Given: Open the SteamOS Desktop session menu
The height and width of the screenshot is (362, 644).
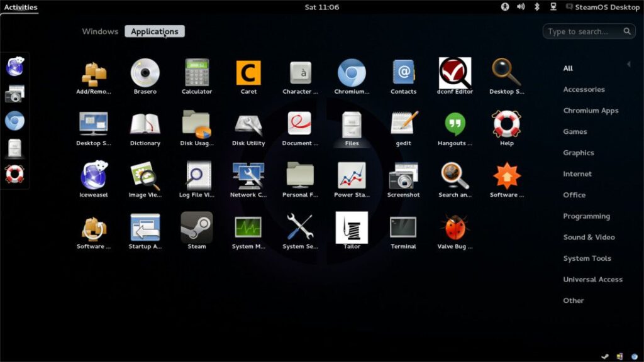Looking at the screenshot, I should tap(605, 7).
